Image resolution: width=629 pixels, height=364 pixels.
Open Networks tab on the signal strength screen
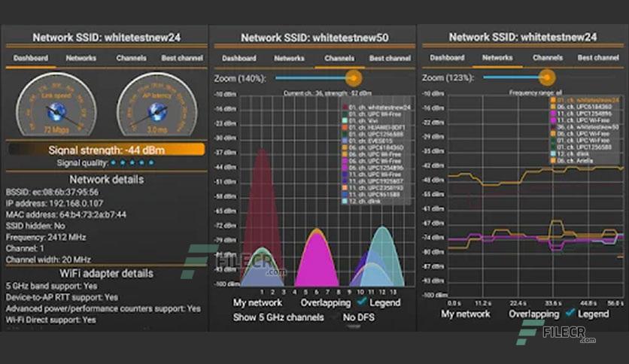click(x=81, y=58)
